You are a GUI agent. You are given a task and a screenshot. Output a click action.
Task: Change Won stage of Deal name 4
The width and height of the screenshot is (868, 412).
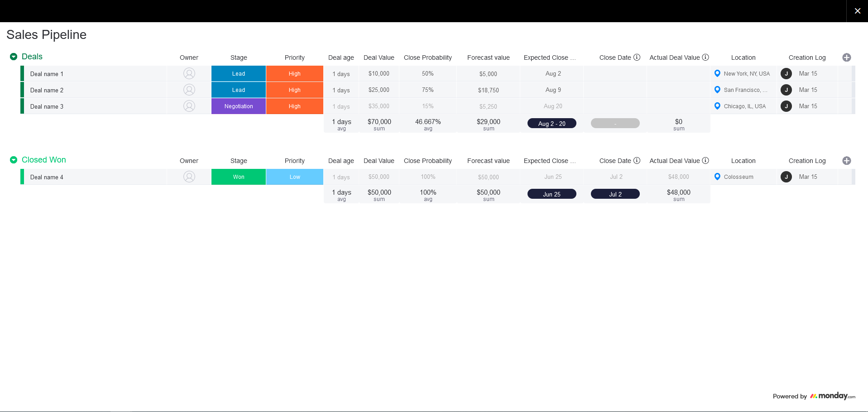[239, 177]
